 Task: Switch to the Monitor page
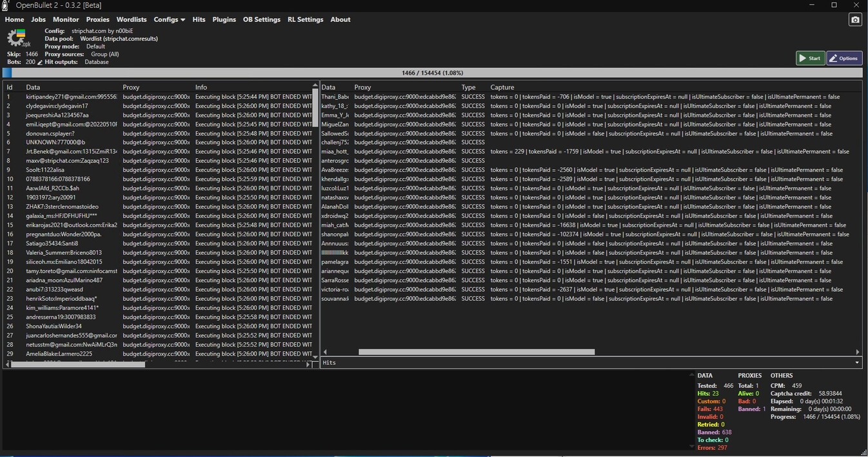[x=66, y=19]
